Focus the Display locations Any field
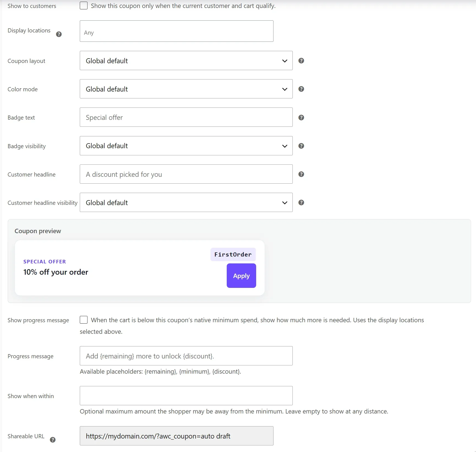Image resolution: width=476 pixels, height=452 pixels. 177,31
